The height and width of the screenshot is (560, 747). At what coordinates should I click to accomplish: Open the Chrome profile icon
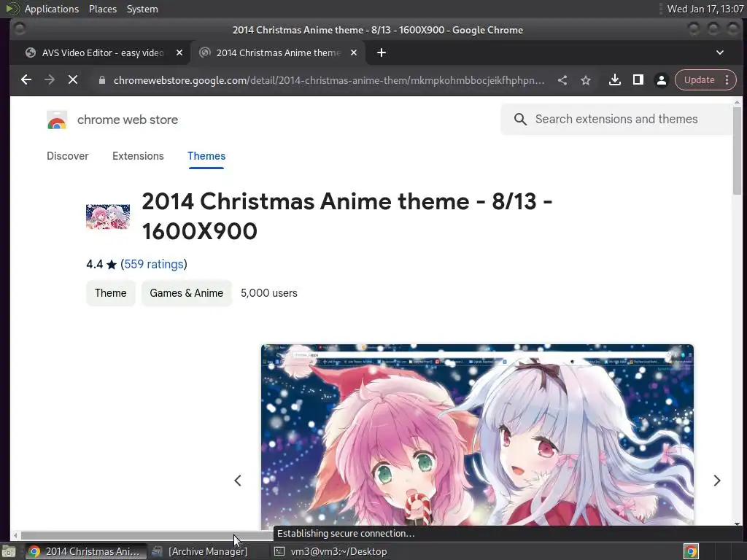coord(661,80)
